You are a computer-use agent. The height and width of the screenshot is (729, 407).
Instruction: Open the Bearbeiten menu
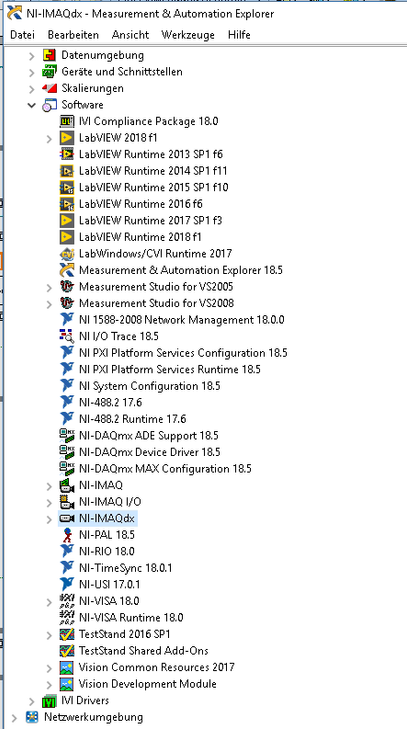point(73,35)
